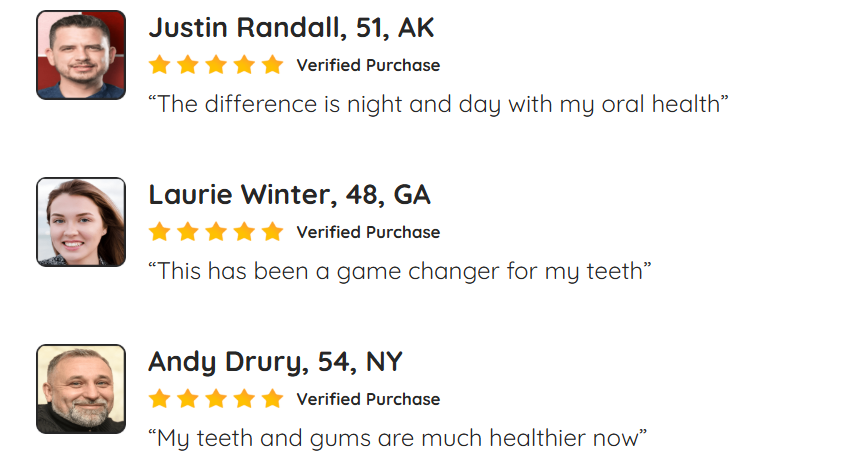Click Verified Purchase label under Laurie Winter

click(x=368, y=233)
